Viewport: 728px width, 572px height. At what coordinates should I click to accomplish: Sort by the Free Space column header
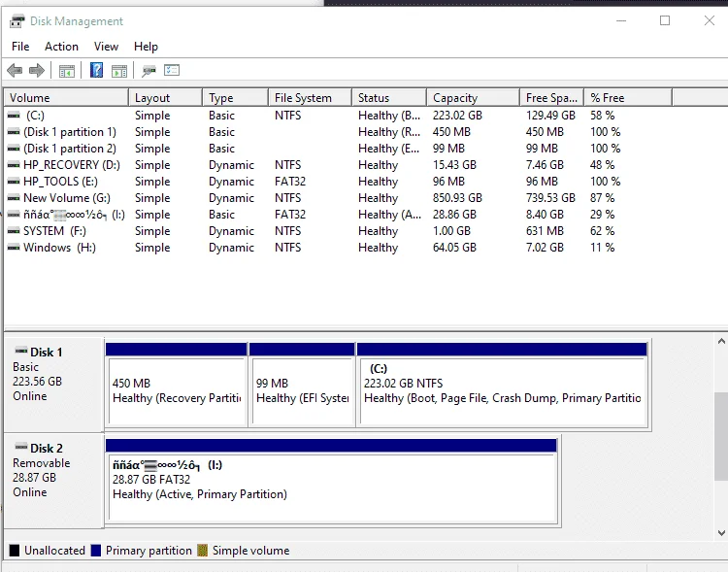[551, 97]
